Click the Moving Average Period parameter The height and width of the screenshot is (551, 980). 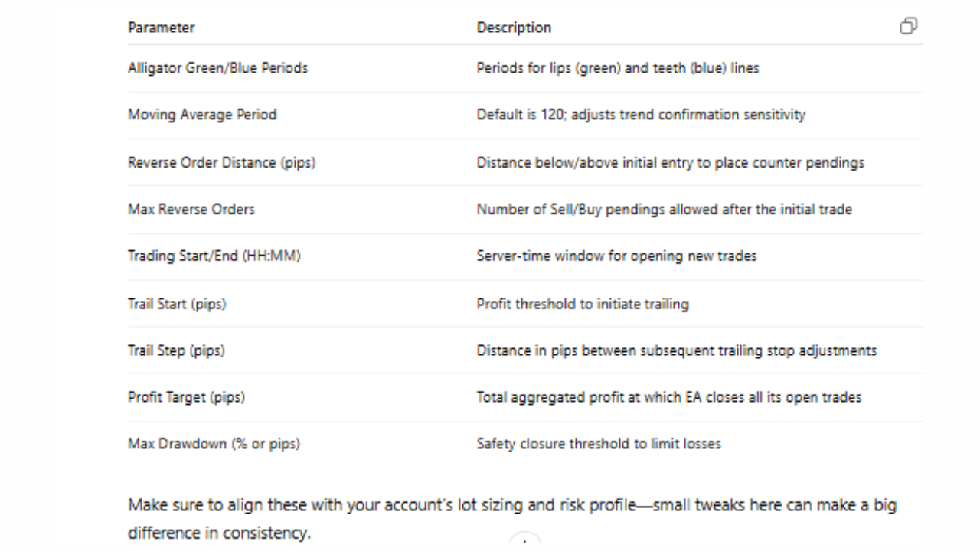coord(202,115)
